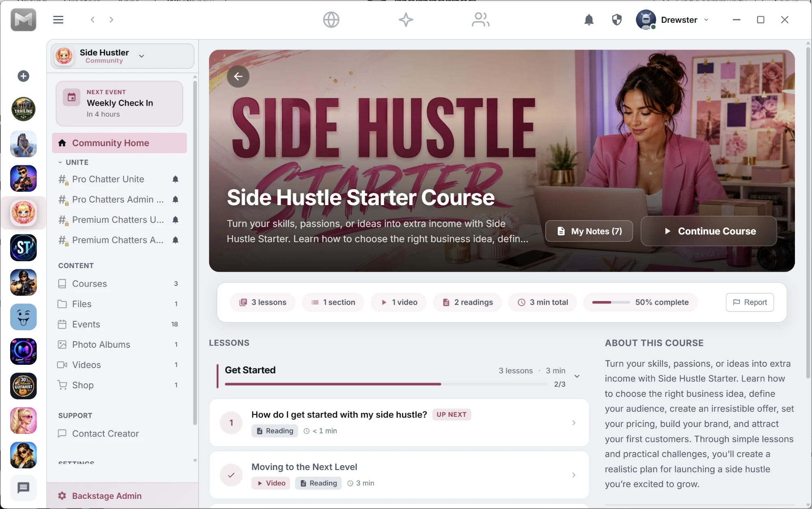Viewport: 812px width, 509px height.
Task: Open the guitar player community avatar
Action: point(23,178)
